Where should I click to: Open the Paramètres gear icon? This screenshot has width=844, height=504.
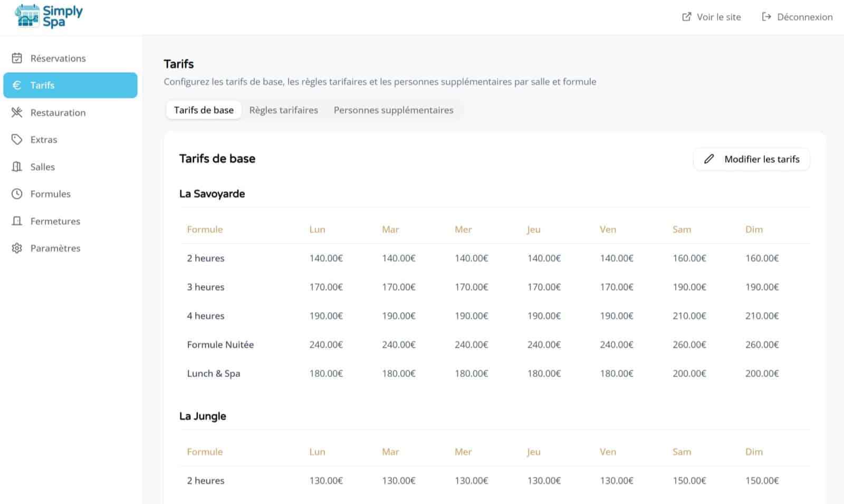pyautogui.click(x=17, y=248)
